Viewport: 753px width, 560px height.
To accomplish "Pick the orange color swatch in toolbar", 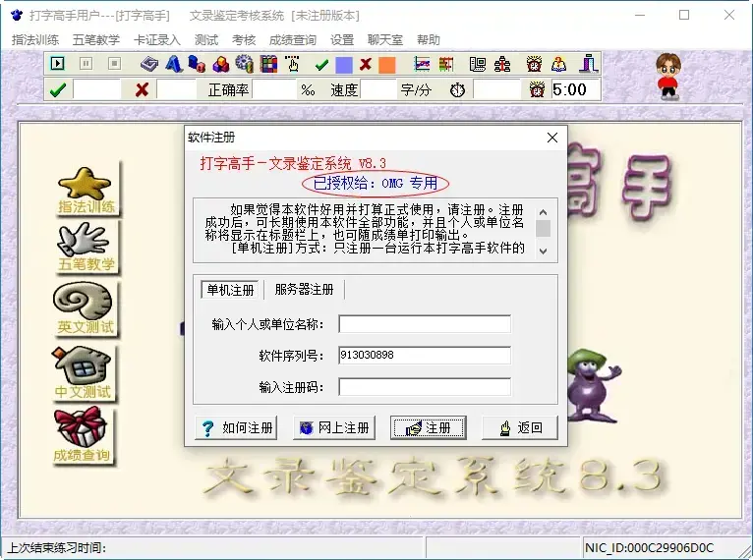I will tap(387, 64).
